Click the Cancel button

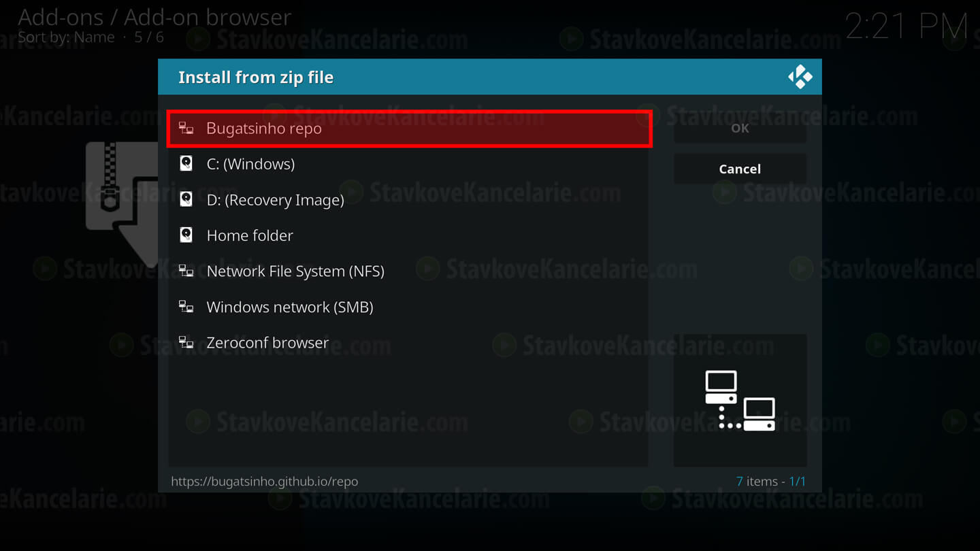(740, 169)
